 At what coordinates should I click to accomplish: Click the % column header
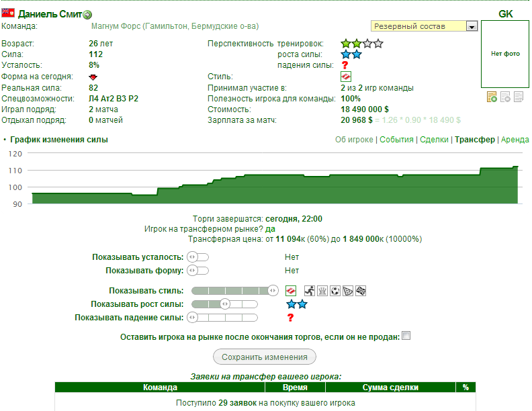click(x=465, y=387)
